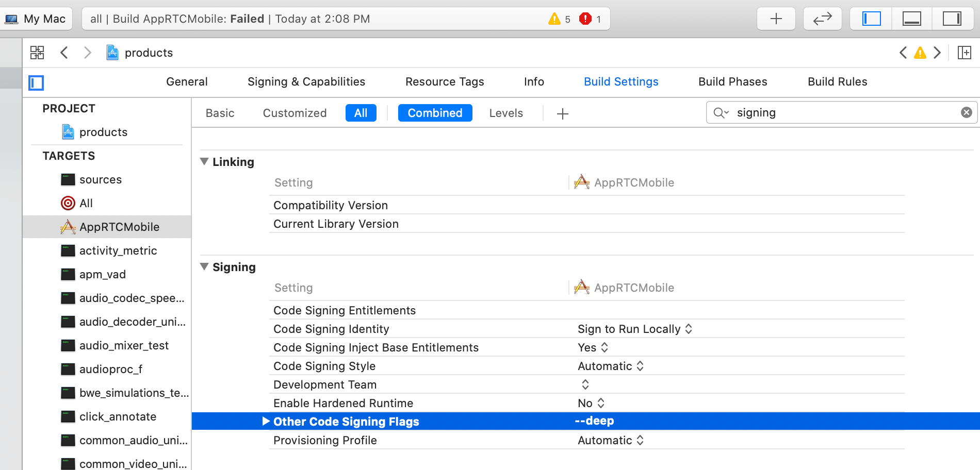Screen dimensions: 980x470
Task: Click the signing search field
Action: click(x=841, y=112)
